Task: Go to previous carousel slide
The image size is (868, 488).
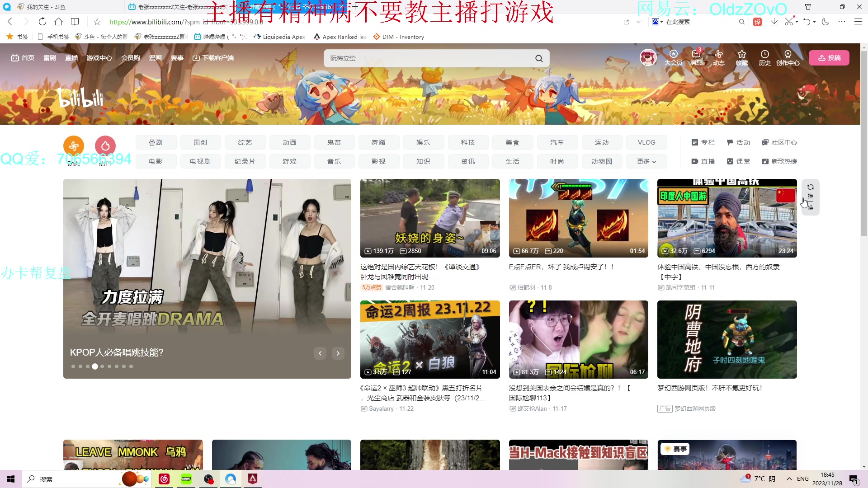Action: (x=320, y=353)
